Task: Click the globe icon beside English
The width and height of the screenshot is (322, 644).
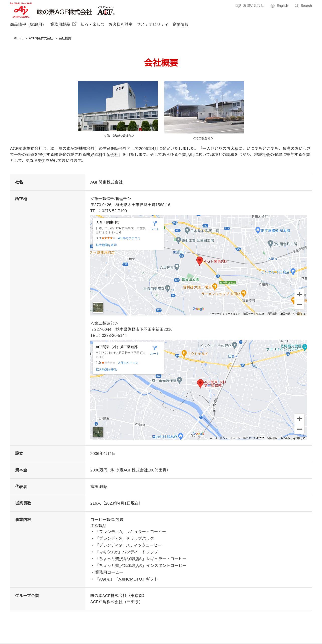Action: tap(273, 6)
